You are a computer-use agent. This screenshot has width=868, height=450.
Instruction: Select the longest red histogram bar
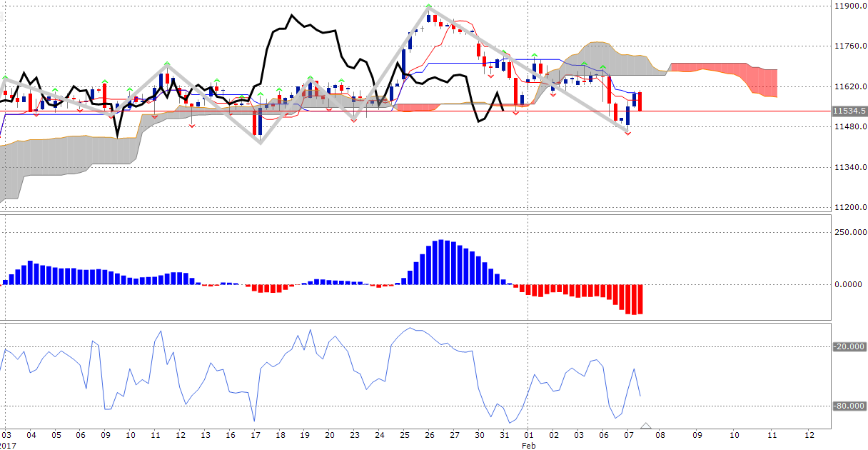click(x=634, y=299)
